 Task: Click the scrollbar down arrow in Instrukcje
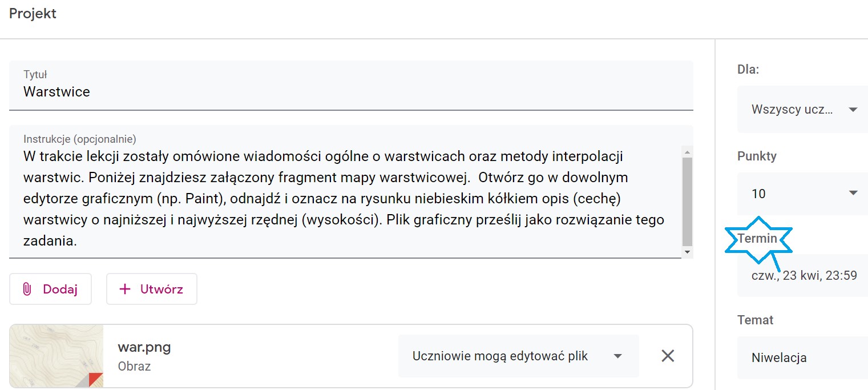pos(687,252)
